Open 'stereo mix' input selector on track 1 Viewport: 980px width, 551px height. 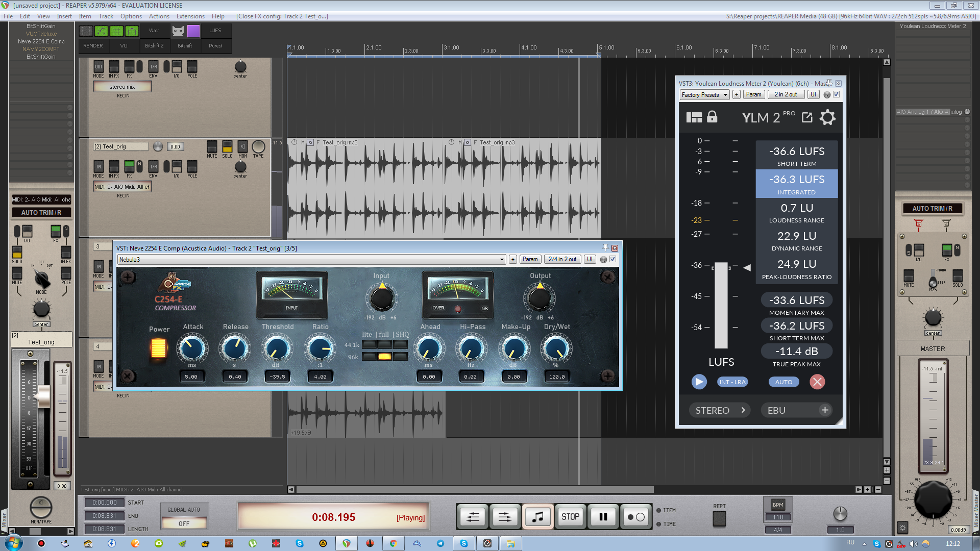[122, 87]
